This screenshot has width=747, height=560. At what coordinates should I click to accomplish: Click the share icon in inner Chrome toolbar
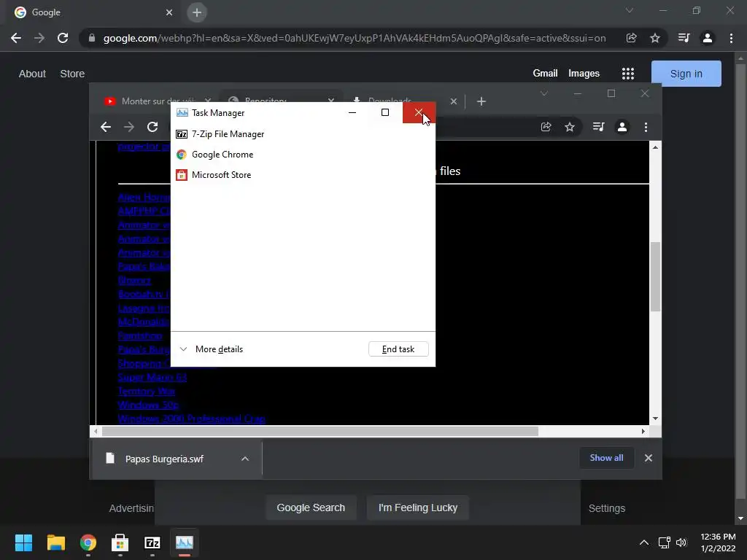click(546, 127)
